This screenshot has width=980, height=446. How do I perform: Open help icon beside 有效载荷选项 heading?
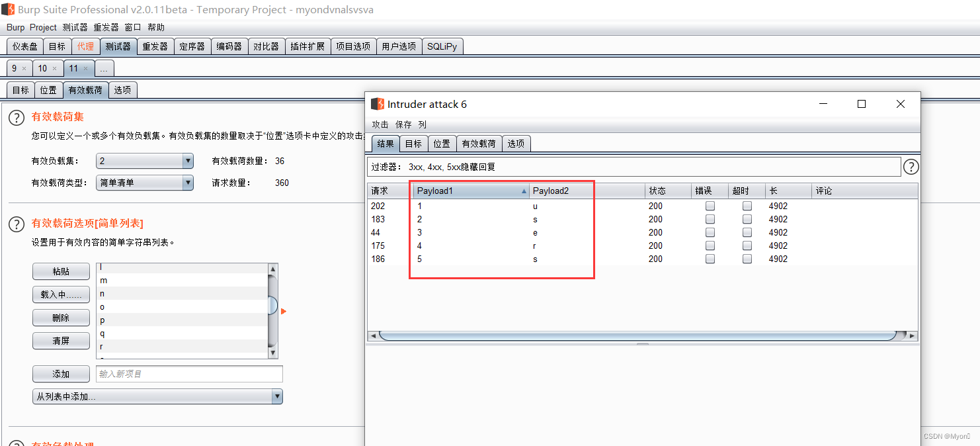click(17, 224)
